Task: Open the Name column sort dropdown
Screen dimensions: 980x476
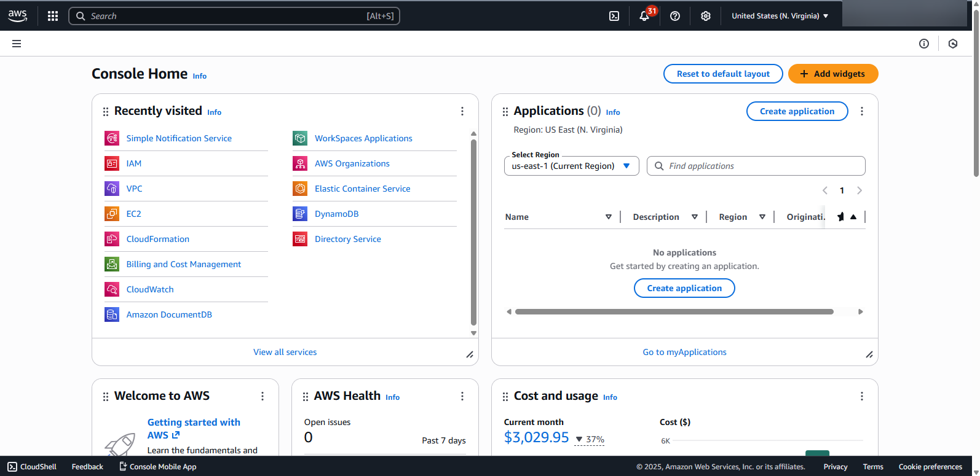Action: (x=608, y=217)
